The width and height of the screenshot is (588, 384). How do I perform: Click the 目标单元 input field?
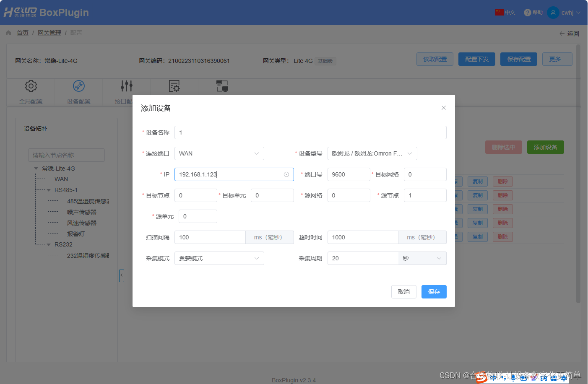[x=272, y=195]
